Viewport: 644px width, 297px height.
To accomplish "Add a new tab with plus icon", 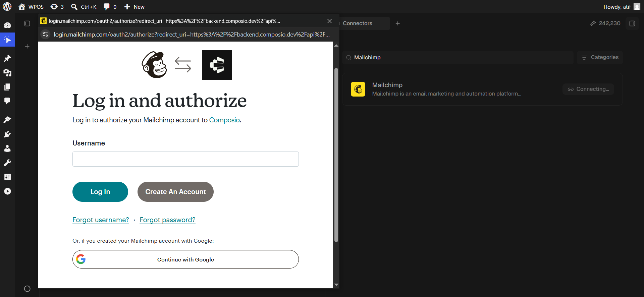I will [x=398, y=23].
